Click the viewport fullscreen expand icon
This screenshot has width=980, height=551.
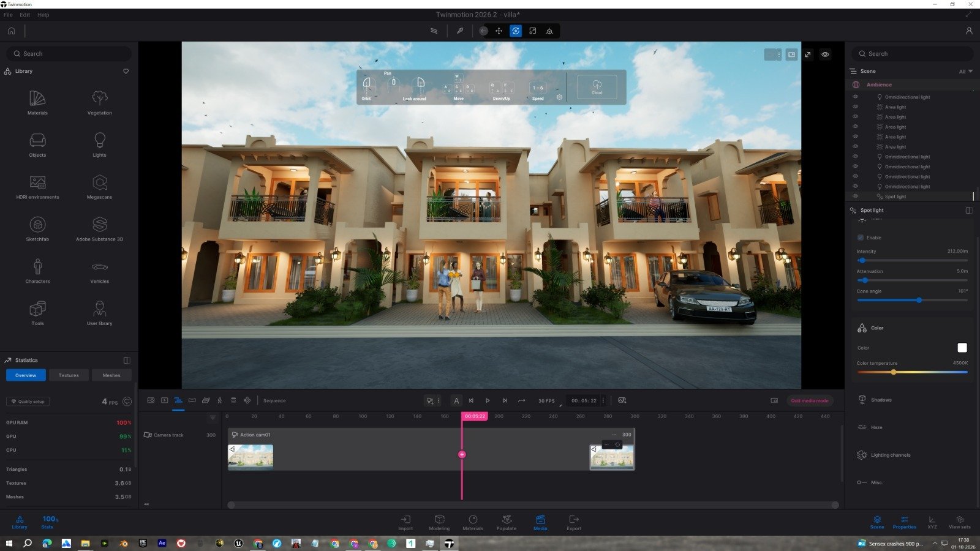808,54
